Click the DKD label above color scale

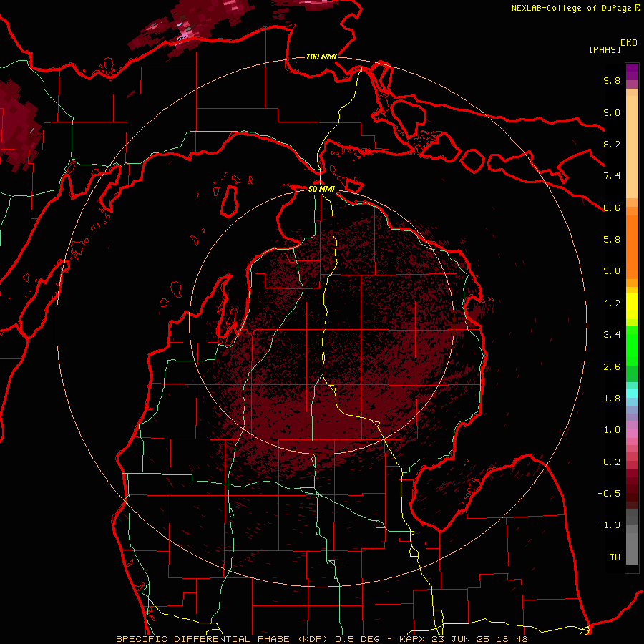629,43
